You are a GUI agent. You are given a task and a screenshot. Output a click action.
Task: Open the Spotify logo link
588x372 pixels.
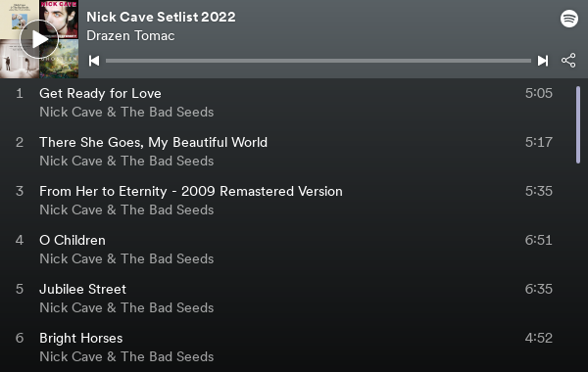[x=569, y=19]
